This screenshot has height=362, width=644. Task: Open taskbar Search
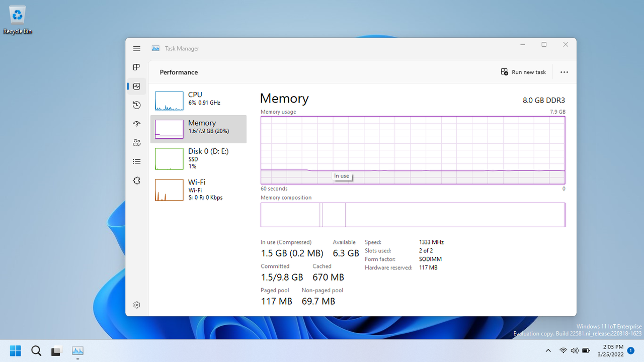point(36,350)
